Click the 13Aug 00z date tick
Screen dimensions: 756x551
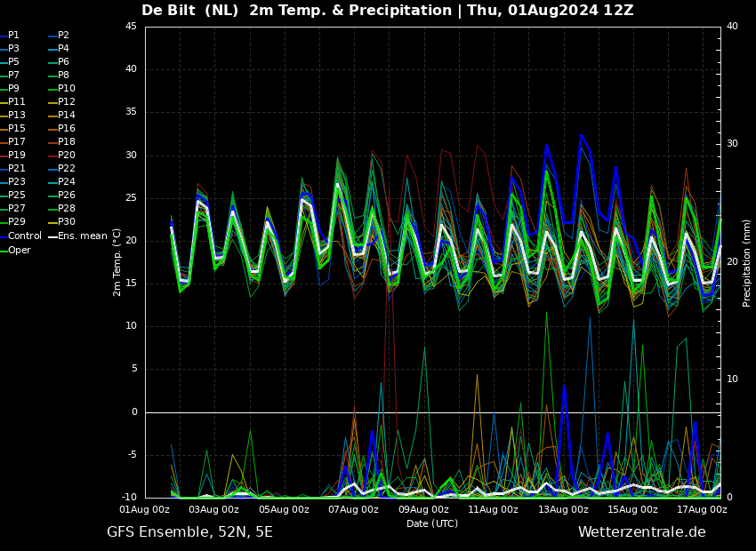563,509
